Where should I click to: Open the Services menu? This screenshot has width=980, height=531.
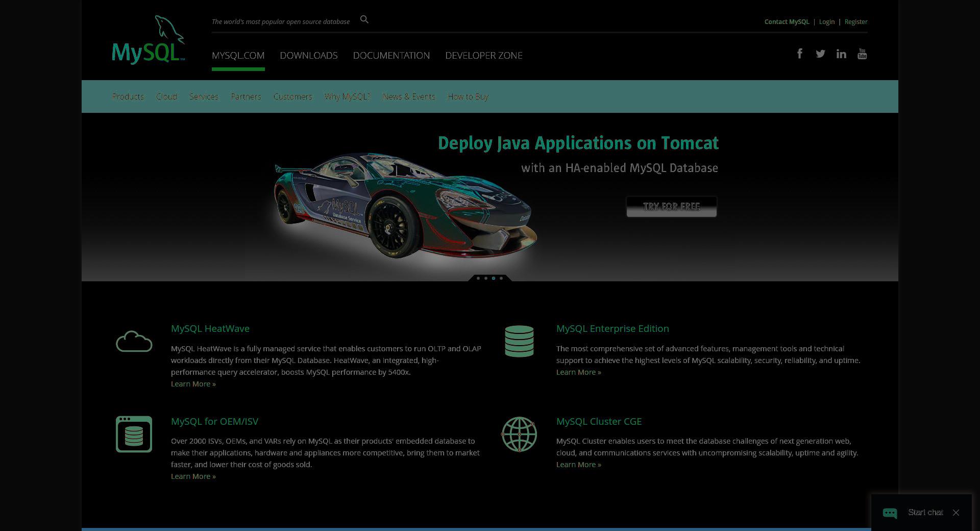[204, 96]
